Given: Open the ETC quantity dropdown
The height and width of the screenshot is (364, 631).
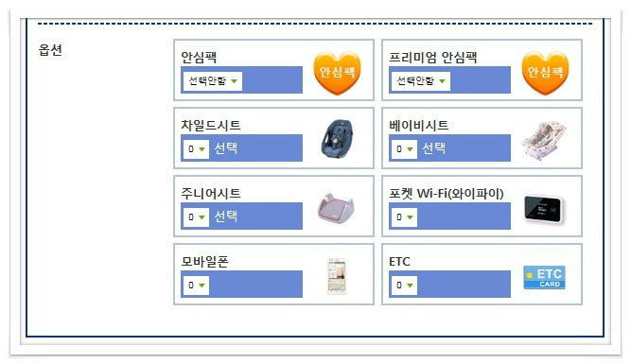Looking at the screenshot, I should [404, 286].
